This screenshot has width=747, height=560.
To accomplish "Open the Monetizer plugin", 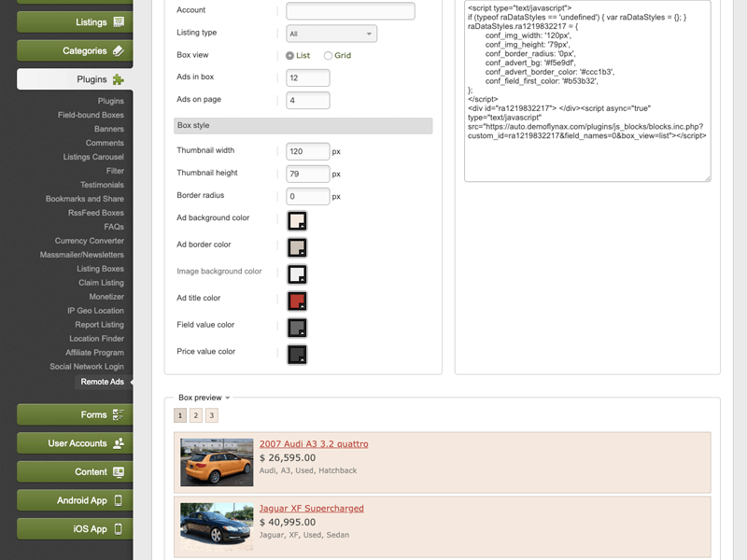I will coord(106,297).
